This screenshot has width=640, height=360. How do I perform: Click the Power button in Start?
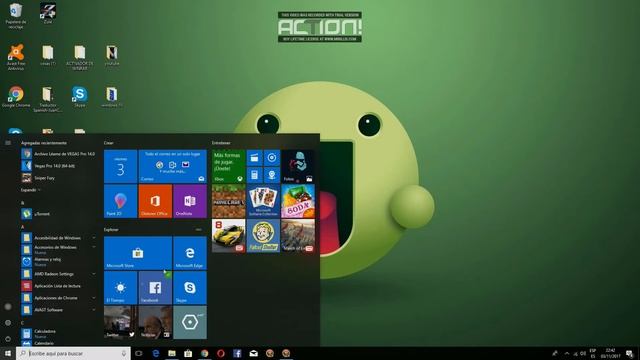coord(8,339)
